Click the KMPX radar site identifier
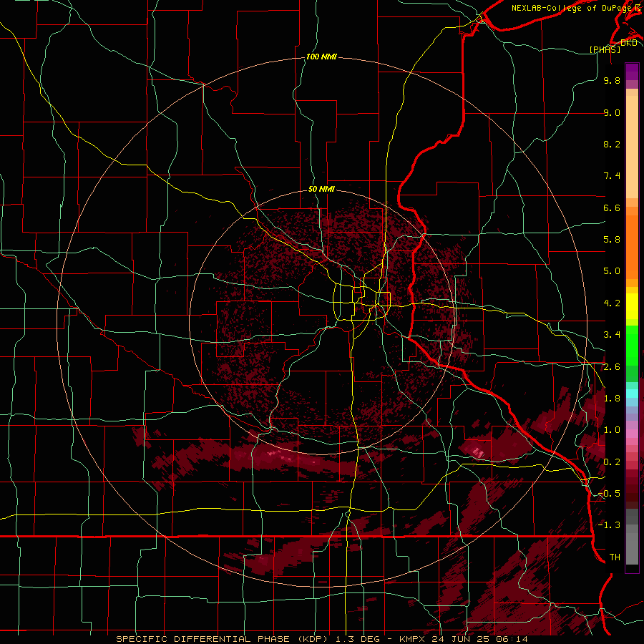Viewport: 644px width, 644px height. pos(414,639)
